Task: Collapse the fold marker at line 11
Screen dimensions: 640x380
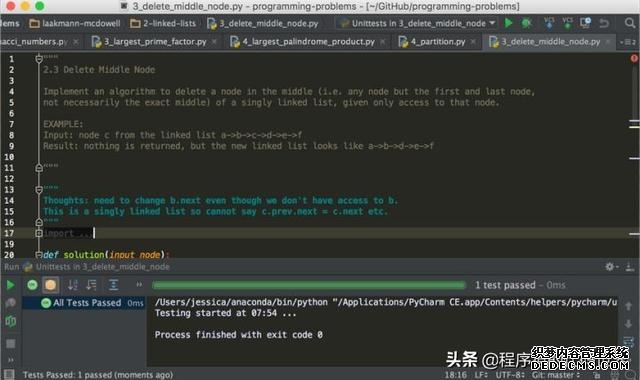Action: [x=39, y=167]
